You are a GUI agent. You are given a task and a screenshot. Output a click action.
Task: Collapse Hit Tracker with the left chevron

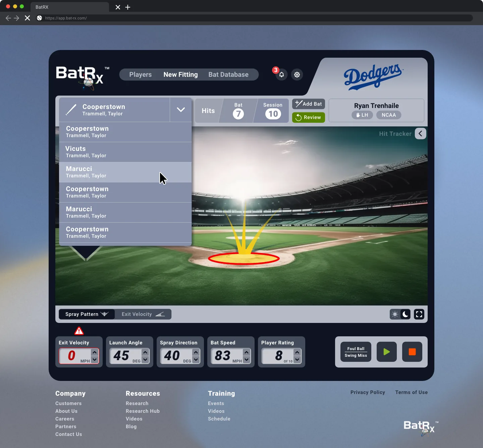pyautogui.click(x=420, y=133)
